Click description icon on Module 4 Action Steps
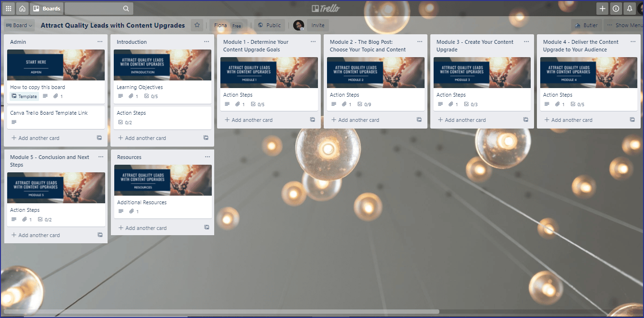Image resolution: width=644 pixels, height=318 pixels. 547,104
